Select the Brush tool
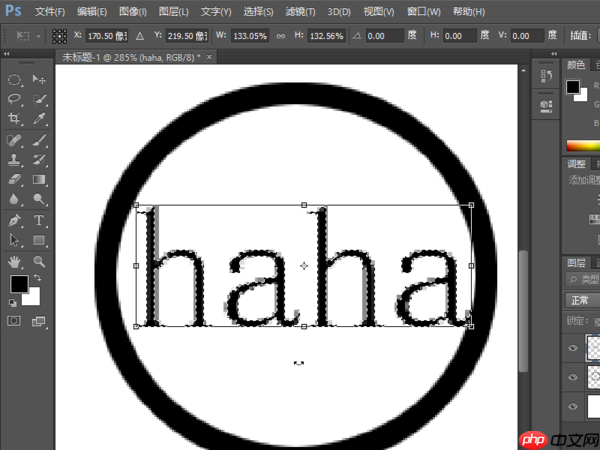 (x=39, y=140)
